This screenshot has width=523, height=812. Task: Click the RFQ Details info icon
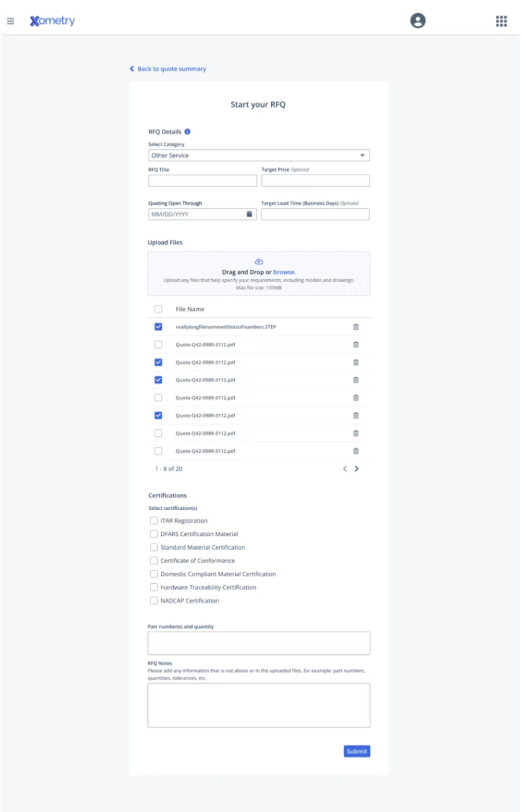188,131
